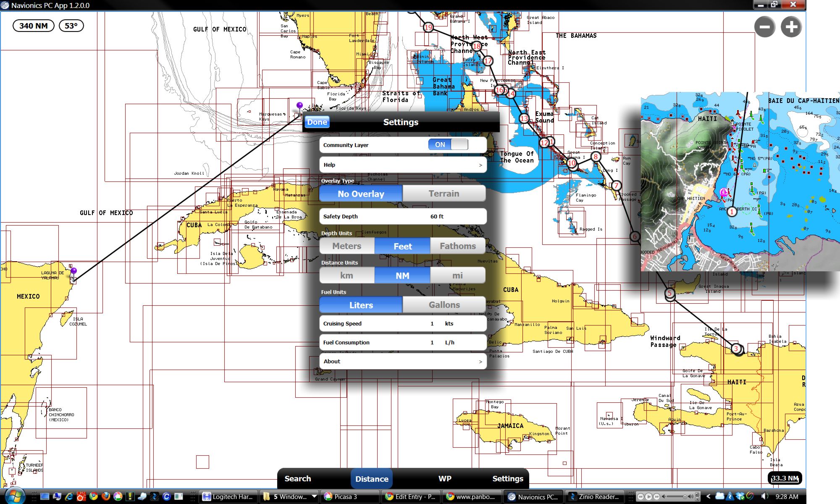The width and height of the screenshot is (840, 504).
Task: Select route waypoint 8 marker
Action: tap(596, 157)
